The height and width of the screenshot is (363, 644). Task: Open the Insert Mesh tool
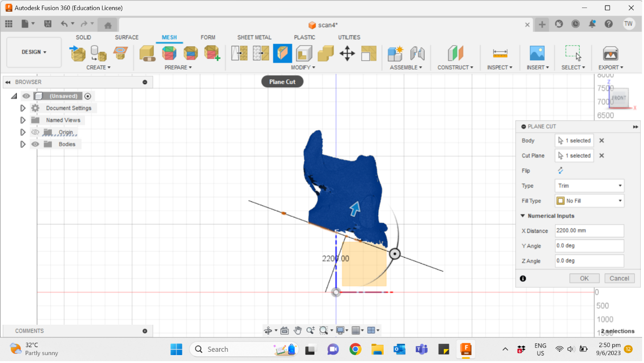(78, 53)
